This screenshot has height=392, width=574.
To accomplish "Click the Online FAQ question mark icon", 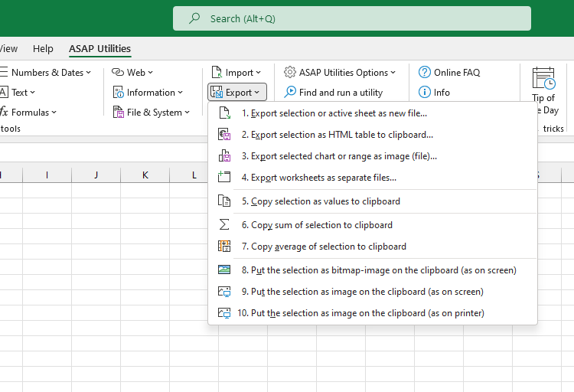I will point(424,72).
